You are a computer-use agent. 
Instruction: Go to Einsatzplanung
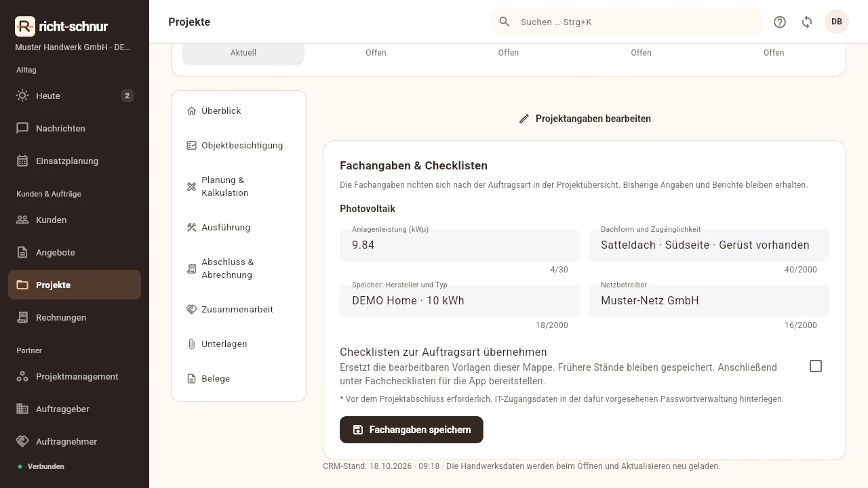pos(75,161)
